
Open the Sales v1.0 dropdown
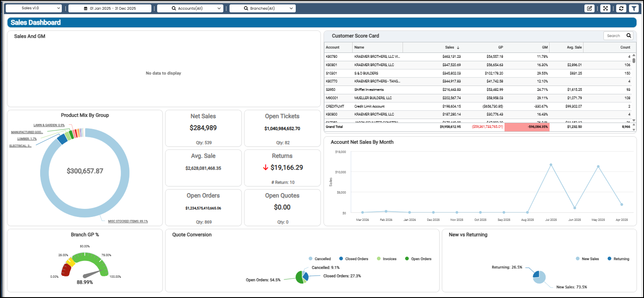click(34, 8)
